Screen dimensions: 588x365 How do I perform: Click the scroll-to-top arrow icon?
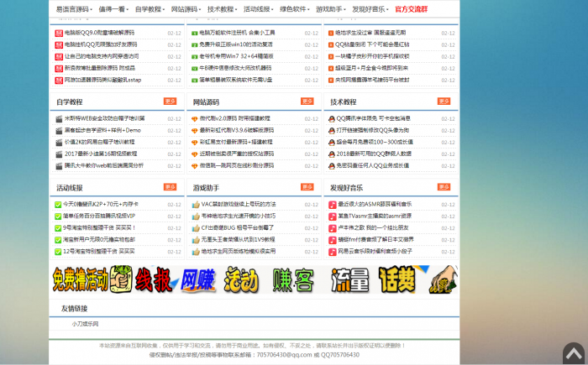[x=574, y=353]
